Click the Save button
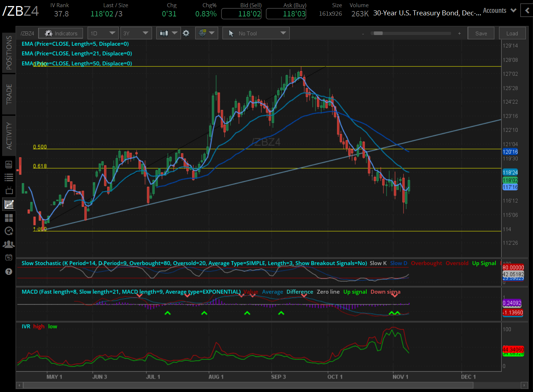The image size is (533, 392). [481, 33]
